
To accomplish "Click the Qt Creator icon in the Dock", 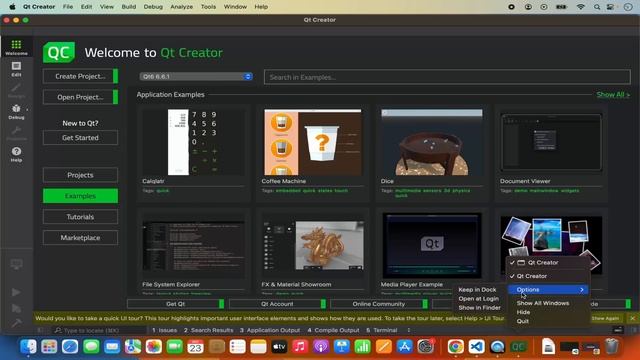I will coord(518,347).
